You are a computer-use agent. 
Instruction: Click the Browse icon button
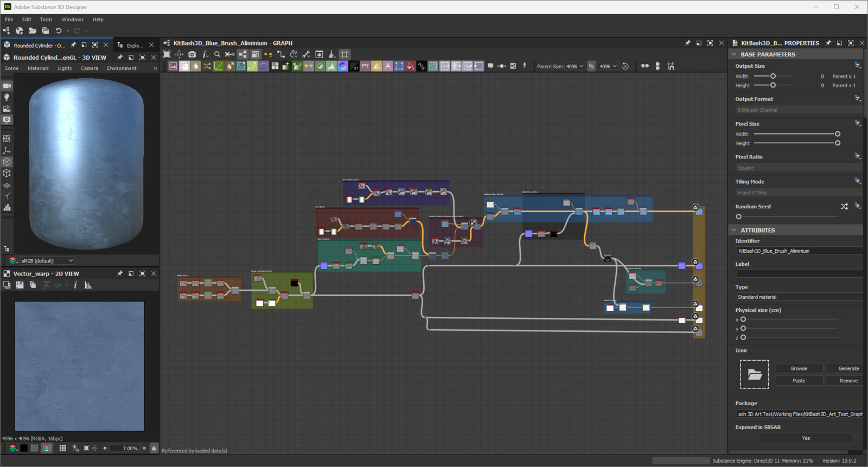click(799, 368)
